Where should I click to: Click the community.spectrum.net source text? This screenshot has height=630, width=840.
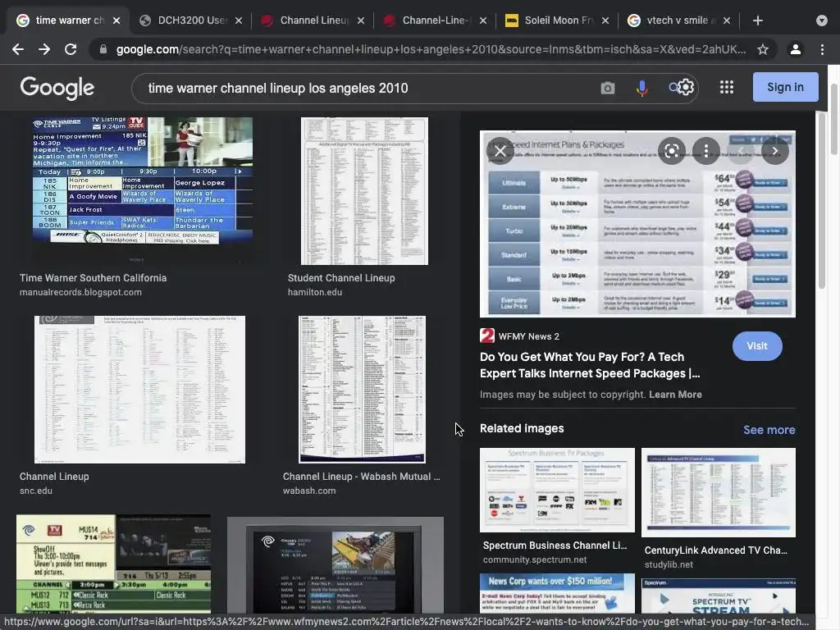tap(535, 559)
